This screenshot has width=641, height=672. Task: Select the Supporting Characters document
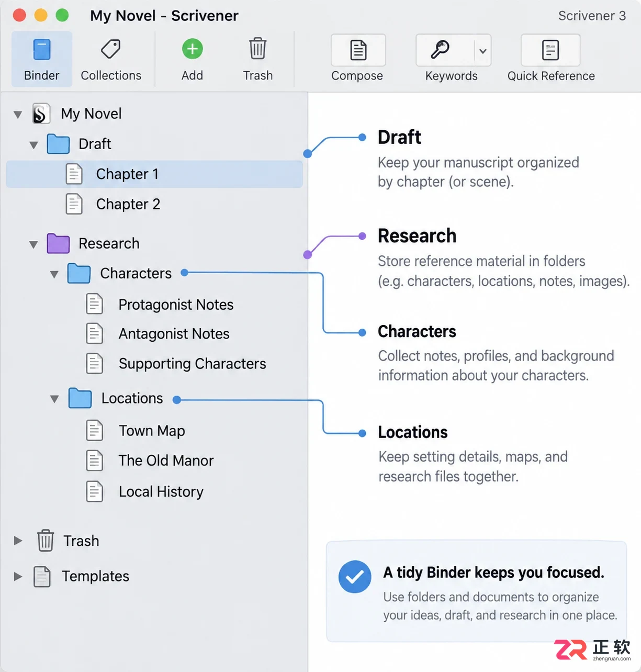click(x=193, y=364)
